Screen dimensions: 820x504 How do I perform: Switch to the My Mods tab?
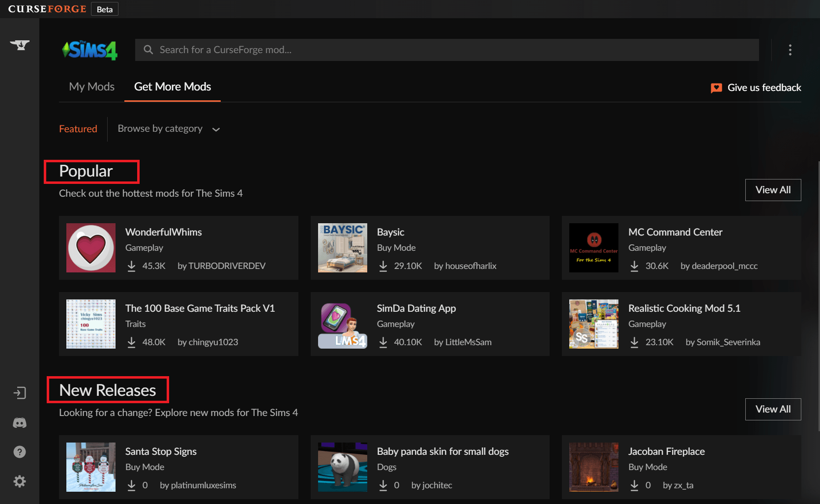click(91, 87)
